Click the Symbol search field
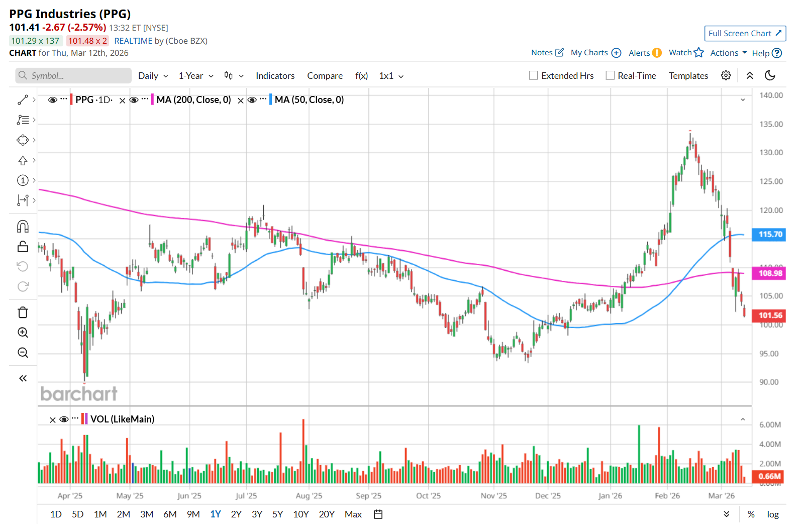Viewport: 806px width, 532px height. tap(73, 76)
